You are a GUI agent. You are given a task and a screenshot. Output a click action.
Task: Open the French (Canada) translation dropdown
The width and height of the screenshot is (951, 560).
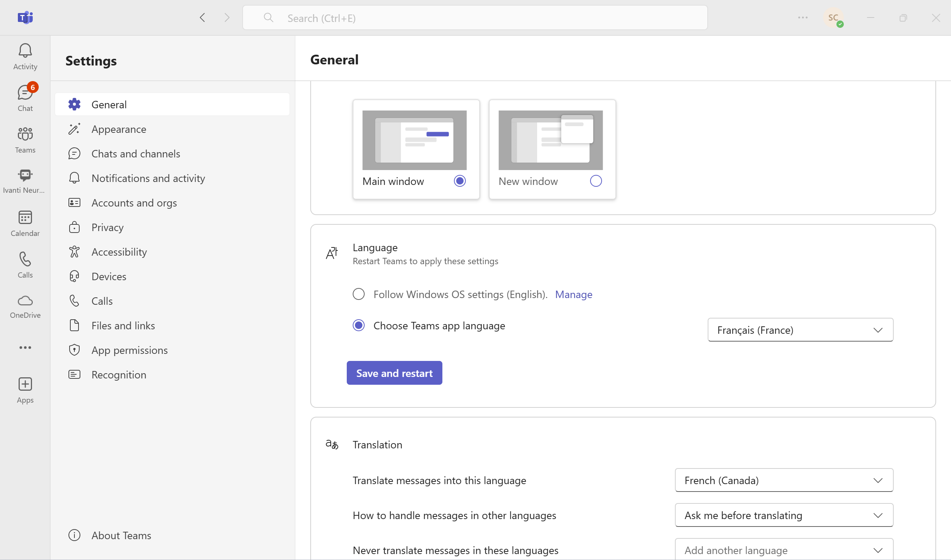click(784, 480)
